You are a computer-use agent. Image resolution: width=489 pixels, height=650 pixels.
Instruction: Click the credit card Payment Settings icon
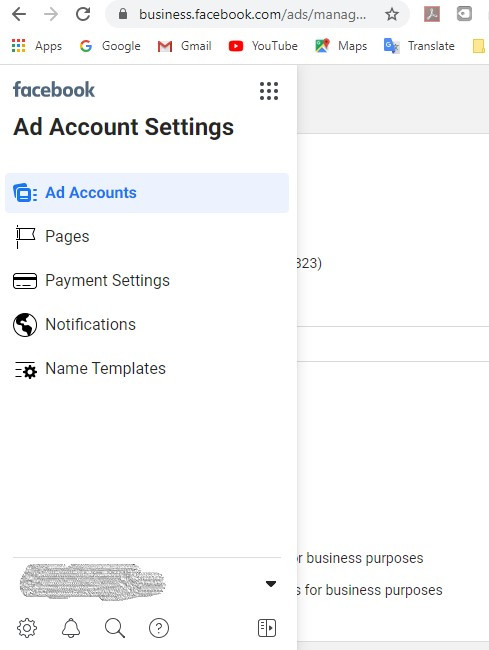[25, 281]
